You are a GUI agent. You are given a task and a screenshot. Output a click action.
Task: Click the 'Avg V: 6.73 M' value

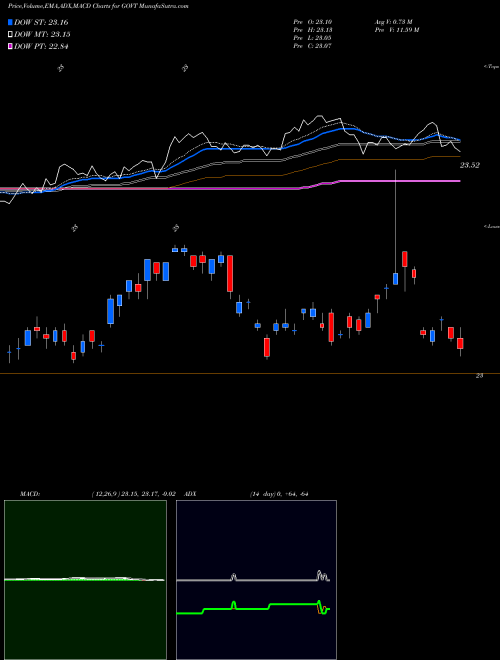tap(394, 21)
